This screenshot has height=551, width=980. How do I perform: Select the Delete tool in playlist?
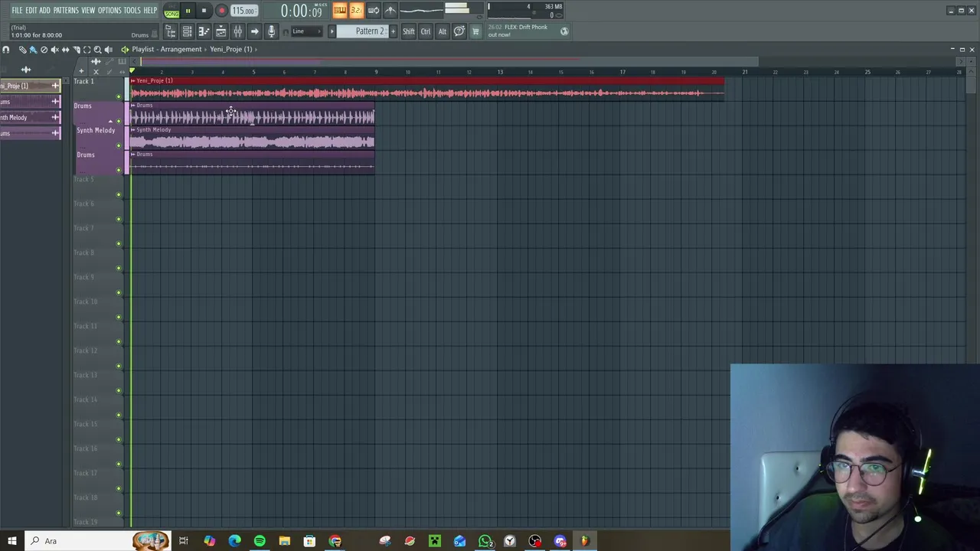(x=44, y=49)
